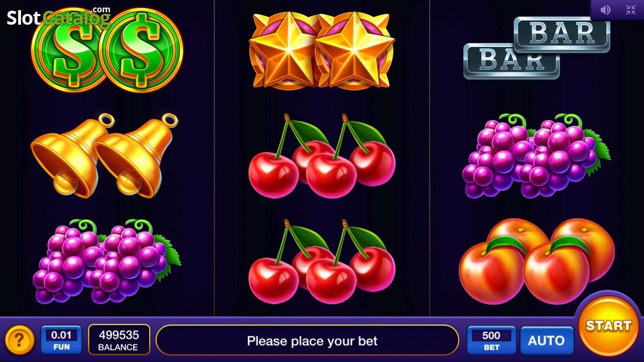The height and width of the screenshot is (362, 644).
Task: Click the middle-row cherries symbol
Action: (322, 156)
